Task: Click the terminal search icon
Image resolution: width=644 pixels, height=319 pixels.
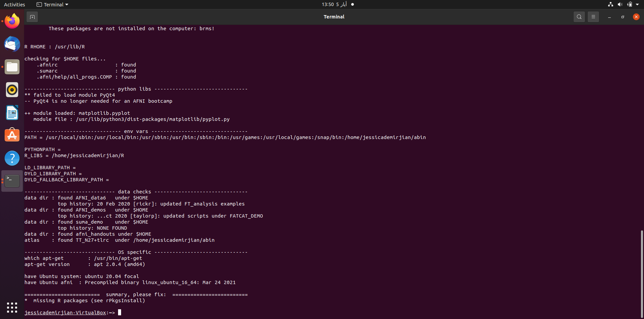Action: click(579, 17)
